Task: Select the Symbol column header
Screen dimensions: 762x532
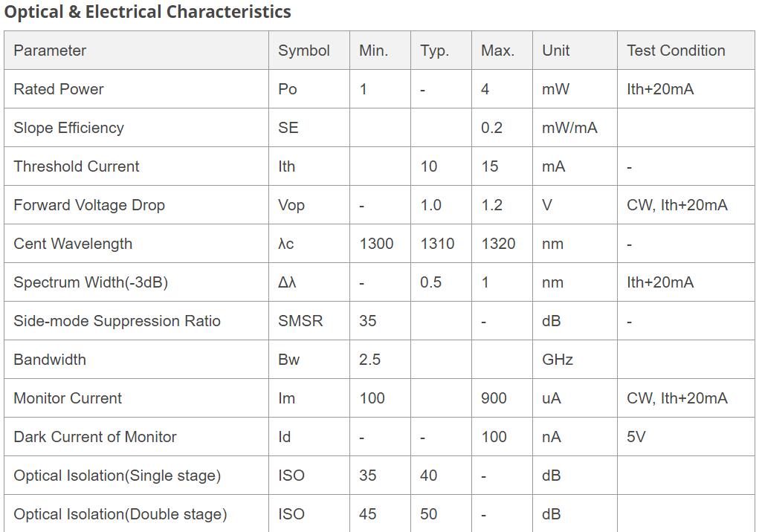Action: (x=304, y=51)
